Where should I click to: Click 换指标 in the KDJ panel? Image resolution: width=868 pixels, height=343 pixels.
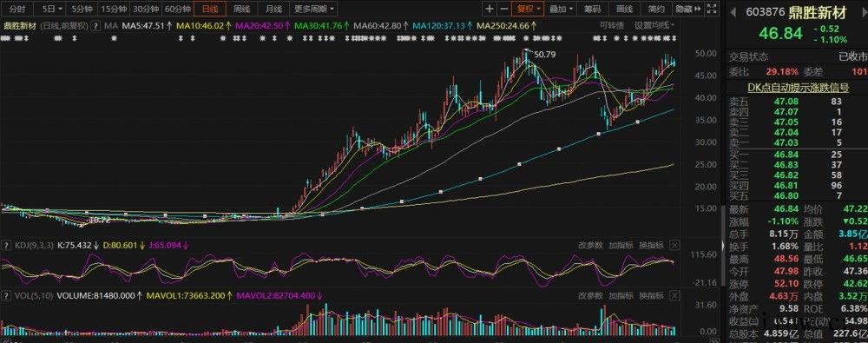(x=651, y=245)
